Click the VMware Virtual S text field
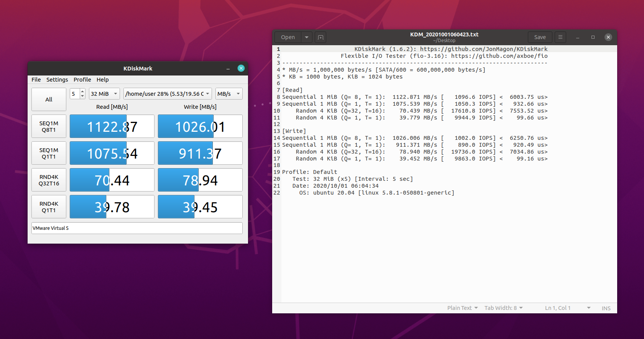The height and width of the screenshot is (339, 644). coord(137,228)
